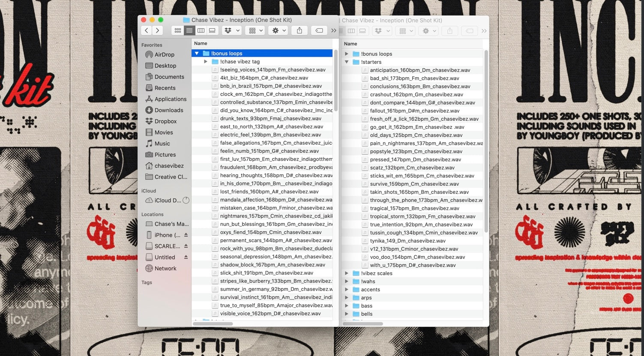
Task: Switch front Finder window to column view
Action: (201, 30)
